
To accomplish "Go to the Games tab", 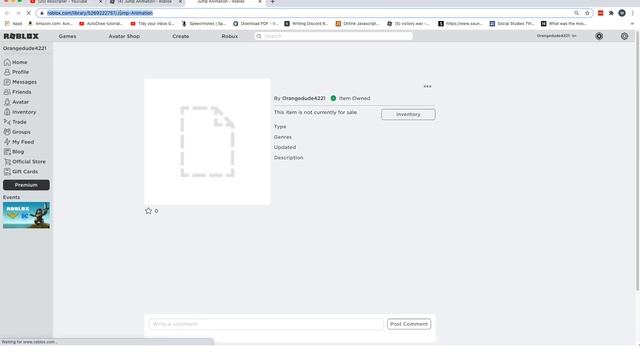I will click(x=67, y=36).
